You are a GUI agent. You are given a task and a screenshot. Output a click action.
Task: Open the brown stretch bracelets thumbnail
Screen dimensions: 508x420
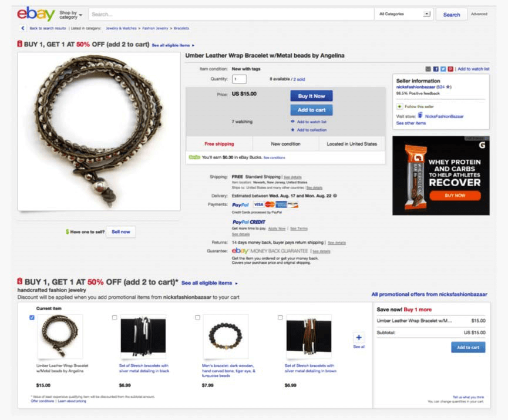click(309, 336)
